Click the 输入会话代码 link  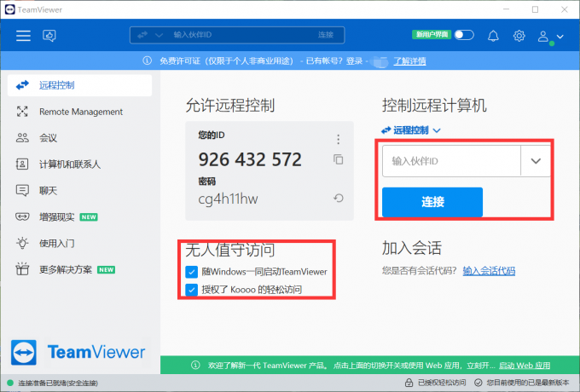tap(489, 271)
